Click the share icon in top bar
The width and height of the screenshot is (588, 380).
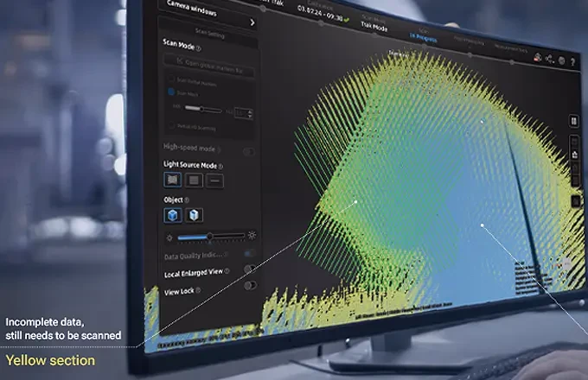[550, 59]
